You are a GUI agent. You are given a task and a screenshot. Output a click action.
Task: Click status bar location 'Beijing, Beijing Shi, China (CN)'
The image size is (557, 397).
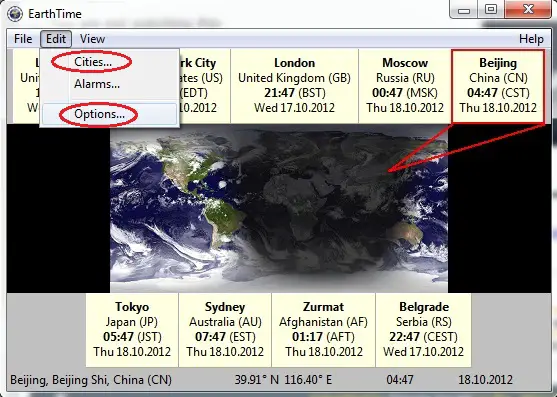point(91,380)
